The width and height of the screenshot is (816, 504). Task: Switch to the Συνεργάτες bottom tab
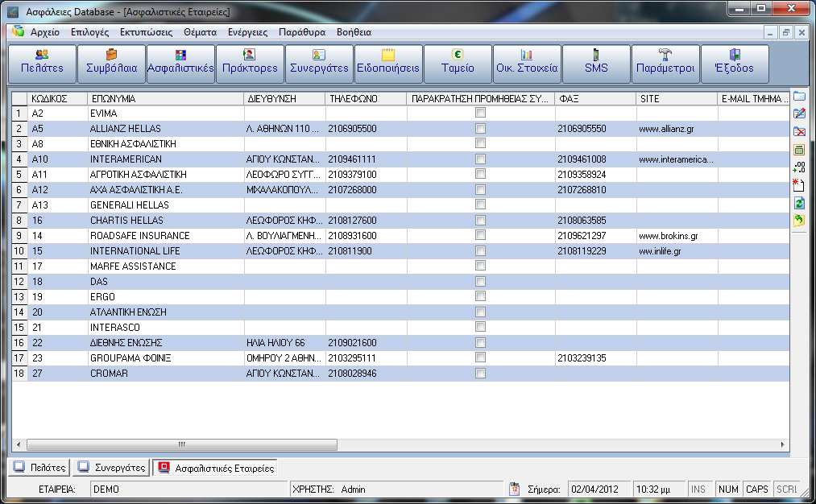111,468
